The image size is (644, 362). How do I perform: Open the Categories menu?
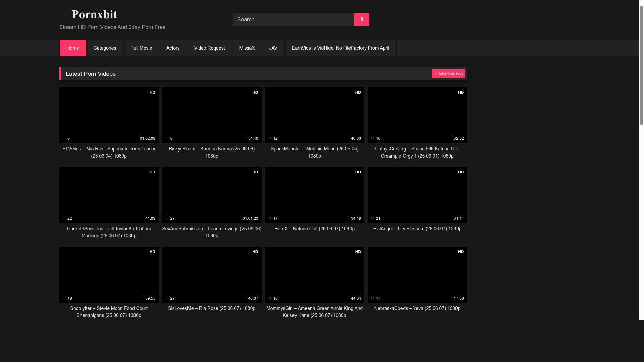(104, 48)
